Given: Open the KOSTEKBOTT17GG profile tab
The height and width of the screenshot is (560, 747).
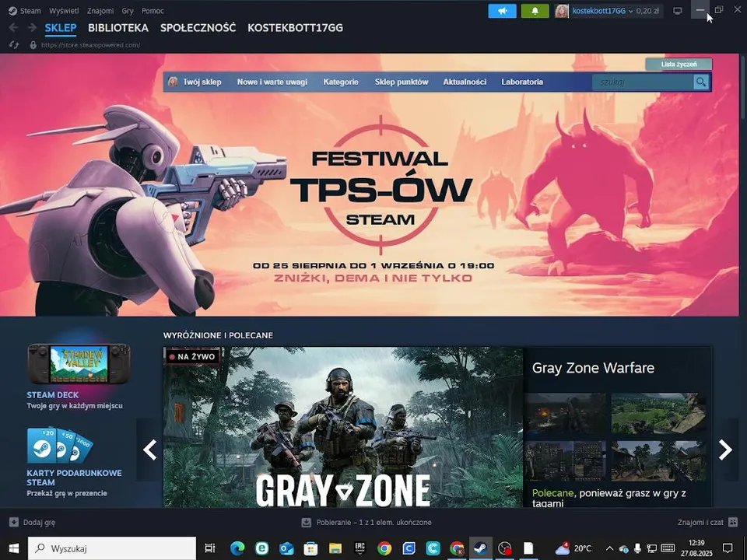Looking at the screenshot, I should tap(296, 28).
